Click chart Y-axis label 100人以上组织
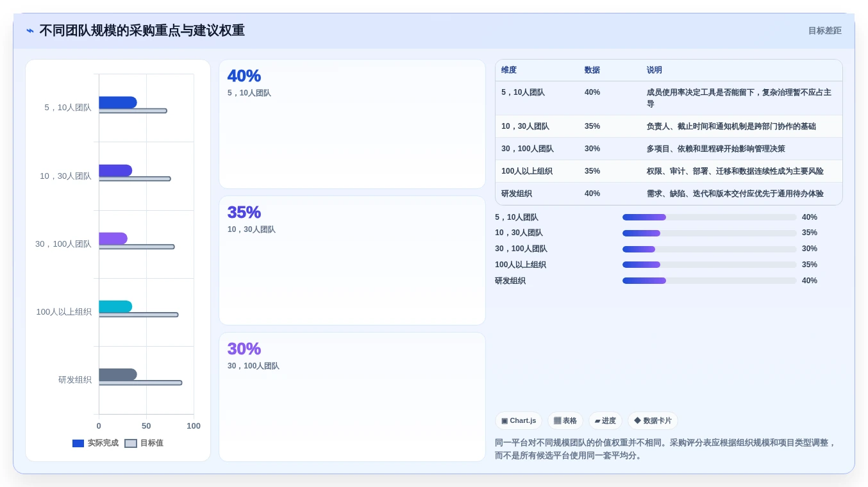 point(63,312)
